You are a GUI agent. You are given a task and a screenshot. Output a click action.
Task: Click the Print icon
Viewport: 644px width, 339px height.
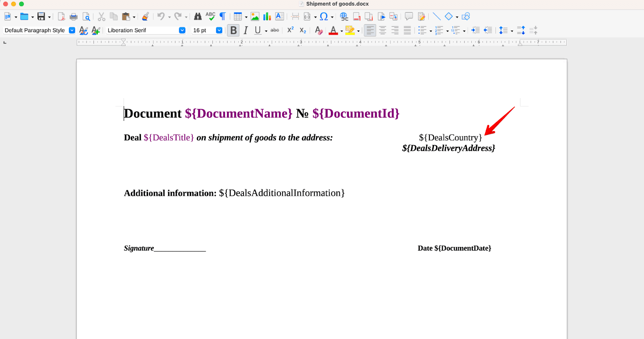74,16
